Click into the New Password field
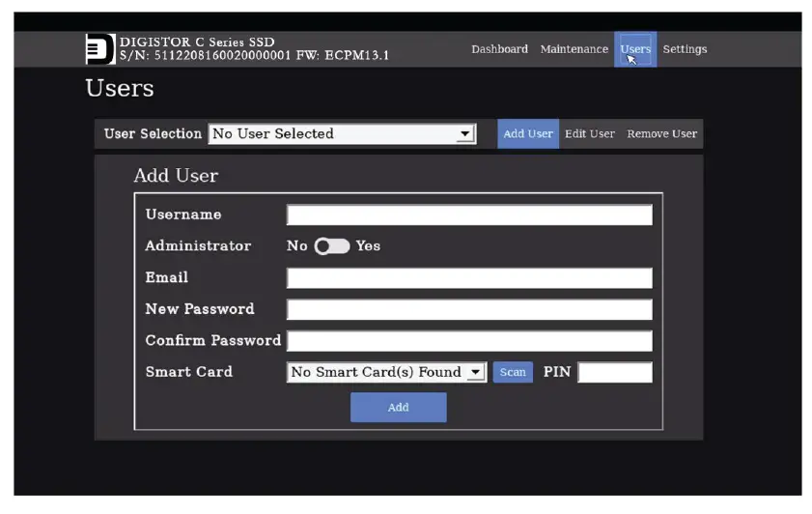The height and width of the screenshot is (514, 812). tap(469, 309)
